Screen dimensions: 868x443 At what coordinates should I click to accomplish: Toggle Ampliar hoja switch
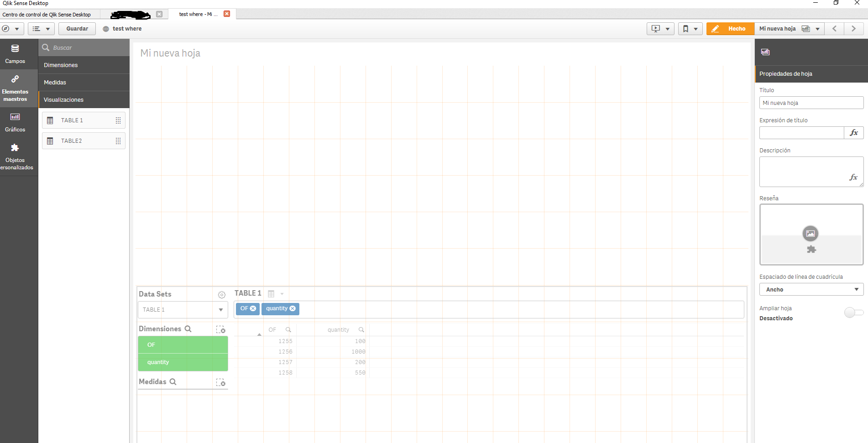[x=853, y=313]
